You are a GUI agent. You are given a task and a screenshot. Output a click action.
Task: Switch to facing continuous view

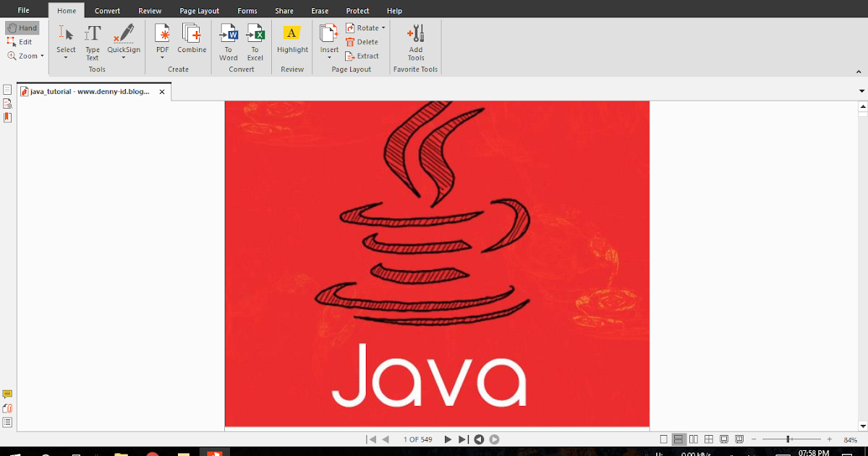pos(709,439)
